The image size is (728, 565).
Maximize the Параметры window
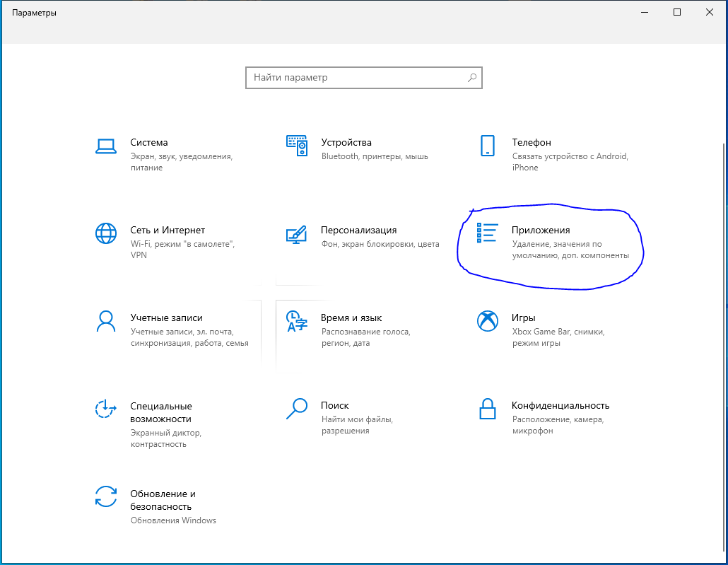pos(677,13)
